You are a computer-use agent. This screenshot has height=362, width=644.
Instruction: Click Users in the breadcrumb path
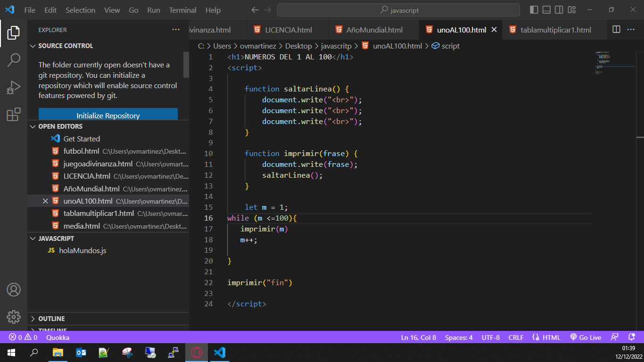coord(222,46)
